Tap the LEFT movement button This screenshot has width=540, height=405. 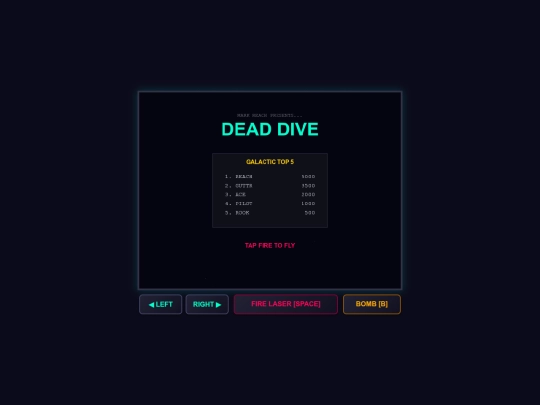pos(160,304)
